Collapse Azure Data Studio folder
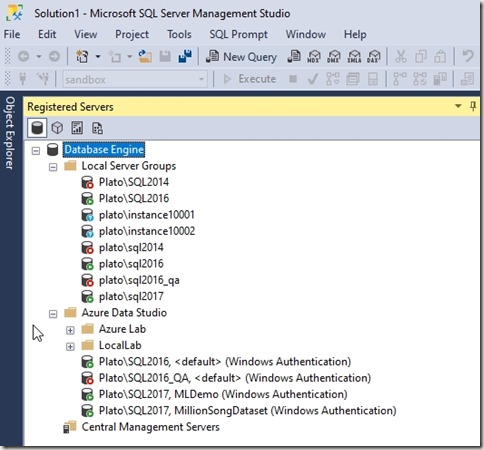The height and width of the screenshot is (450, 484). point(53,314)
